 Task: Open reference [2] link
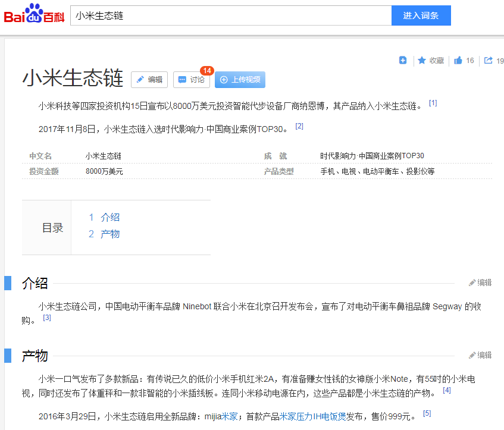click(299, 126)
